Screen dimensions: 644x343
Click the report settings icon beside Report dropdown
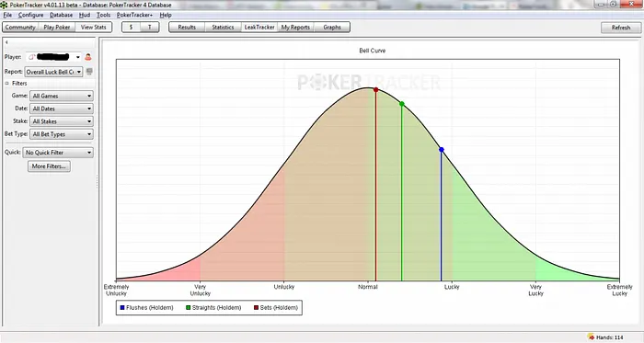point(89,72)
